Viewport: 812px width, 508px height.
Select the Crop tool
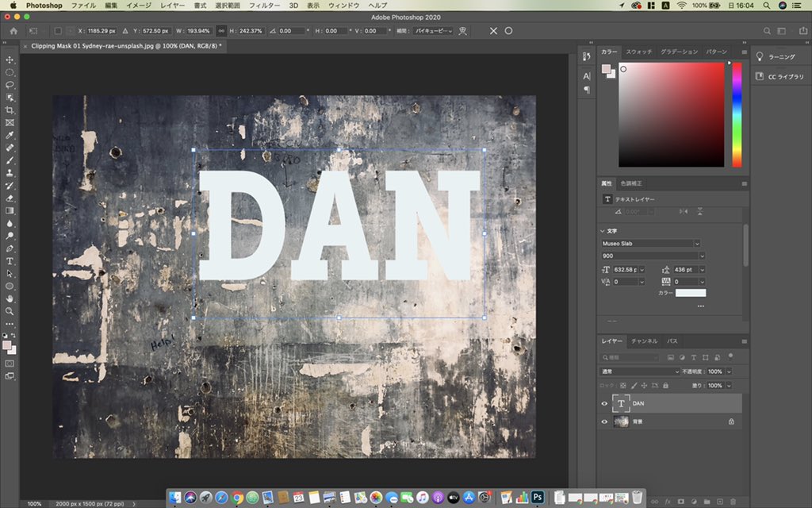pos(10,110)
